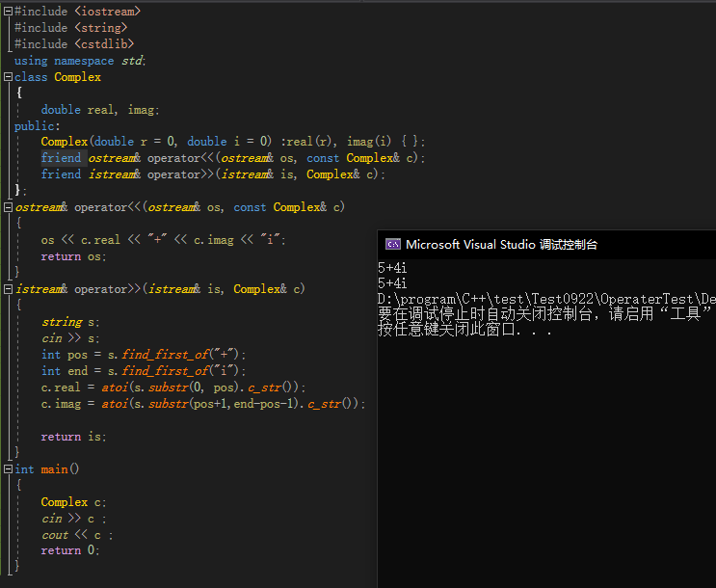Click the '按任意键关闭此窗口' console line
The width and height of the screenshot is (716, 588).
464,330
